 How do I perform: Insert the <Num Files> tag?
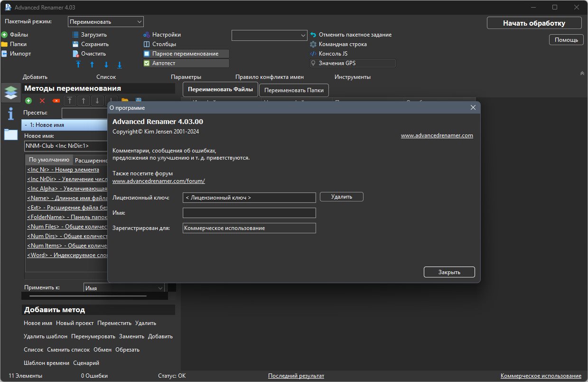coord(67,227)
